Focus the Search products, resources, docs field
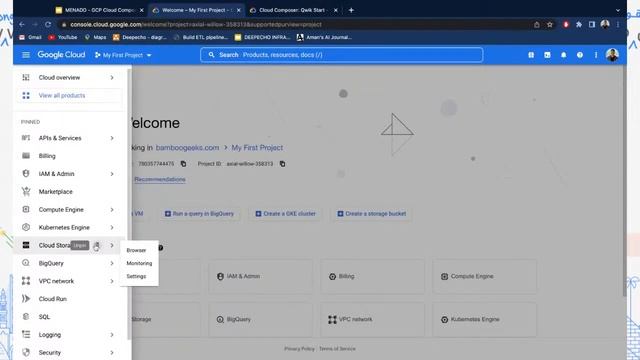 [342, 55]
